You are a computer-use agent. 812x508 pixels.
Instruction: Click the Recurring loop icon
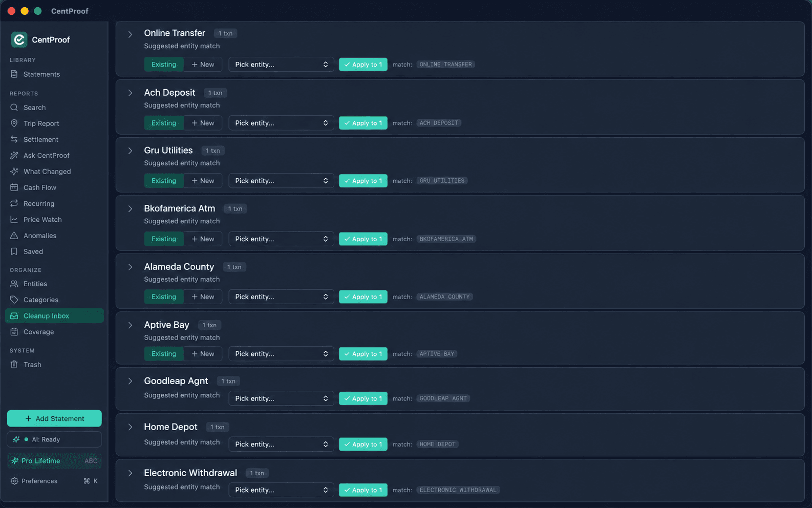click(14, 203)
